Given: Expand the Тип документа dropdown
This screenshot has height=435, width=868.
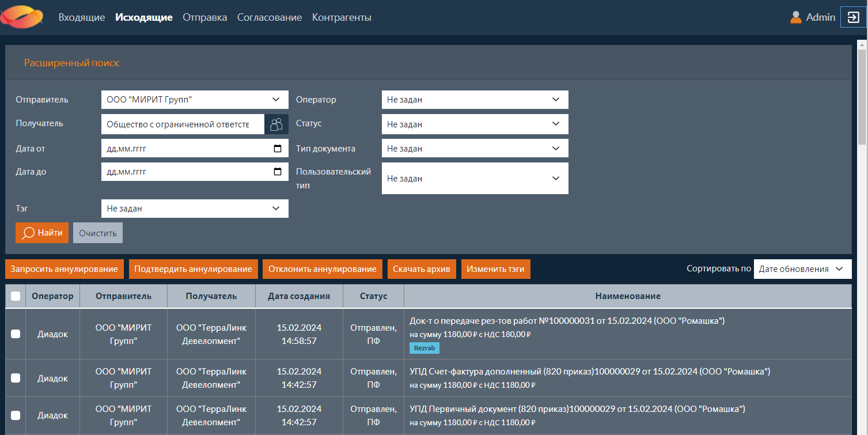Looking at the screenshot, I should click(475, 148).
